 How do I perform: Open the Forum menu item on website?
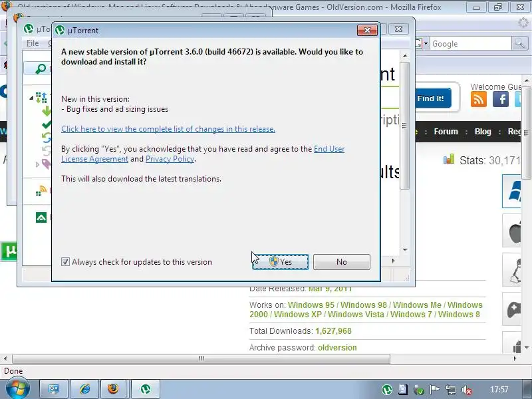click(446, 132)
